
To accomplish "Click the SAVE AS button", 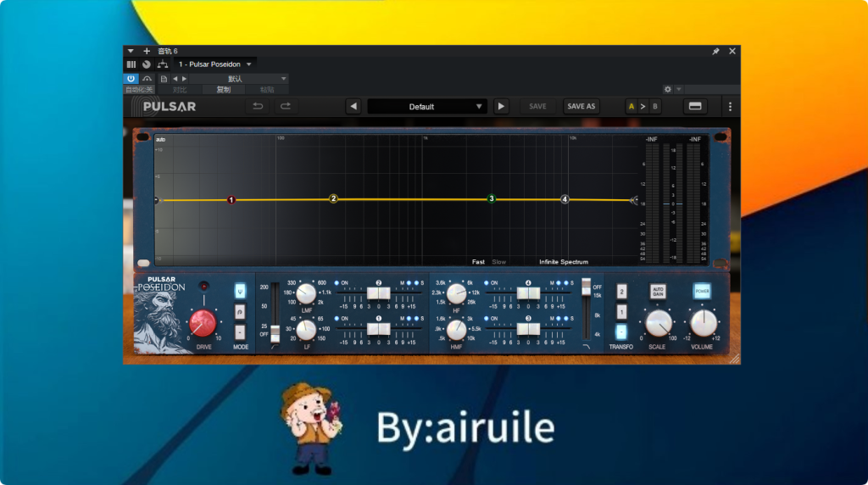I will click(x=581, y=106).
